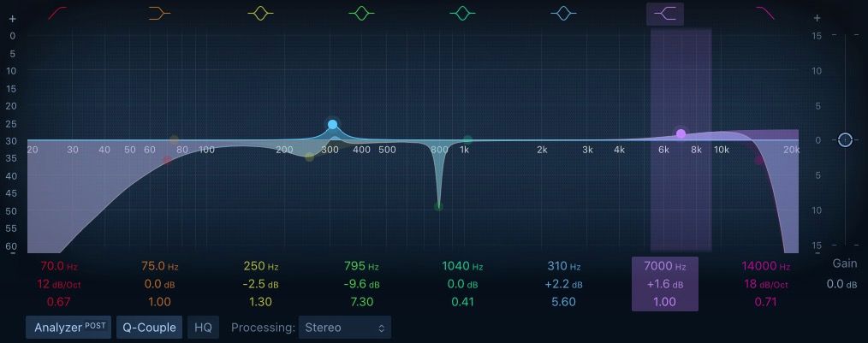The height and width of the screenshot is (343, 868).
Task: Click the green 795 Hz notch node
Action: tap(439, 206)
